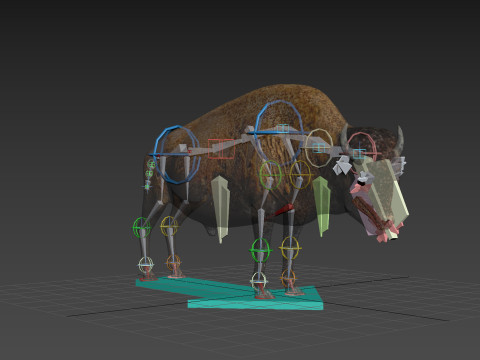Pick the green front knee sphere control

(x=261, y=250)
